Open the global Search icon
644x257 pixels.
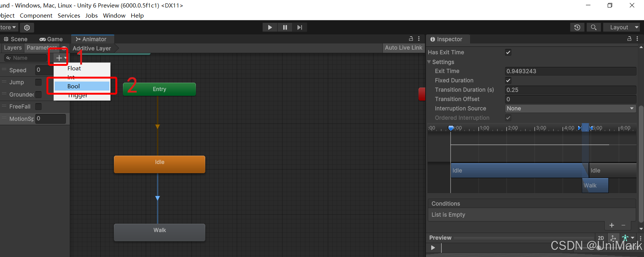click(x=593, y=27)
